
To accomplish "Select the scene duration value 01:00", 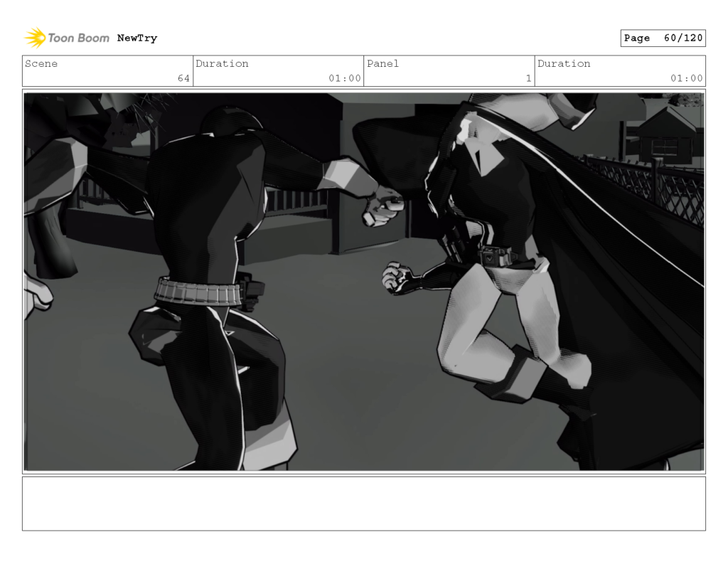I will click(x=346, y=78).
